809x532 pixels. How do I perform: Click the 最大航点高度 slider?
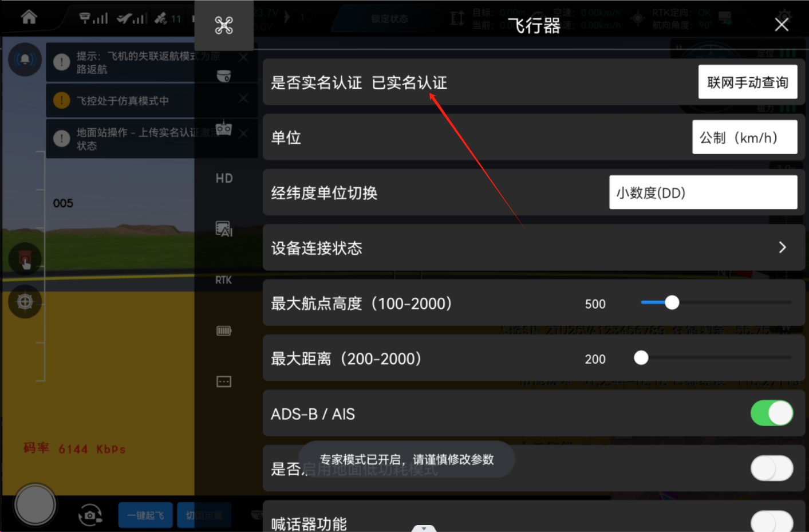click(716, 302)
